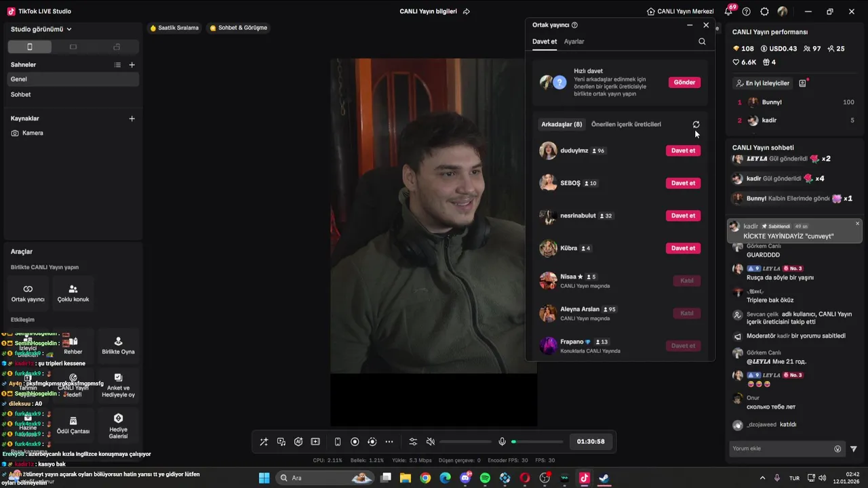This screenshot has height=488, width=868.
Task: Select portrait phone layout mode
Action: [29, 47]
